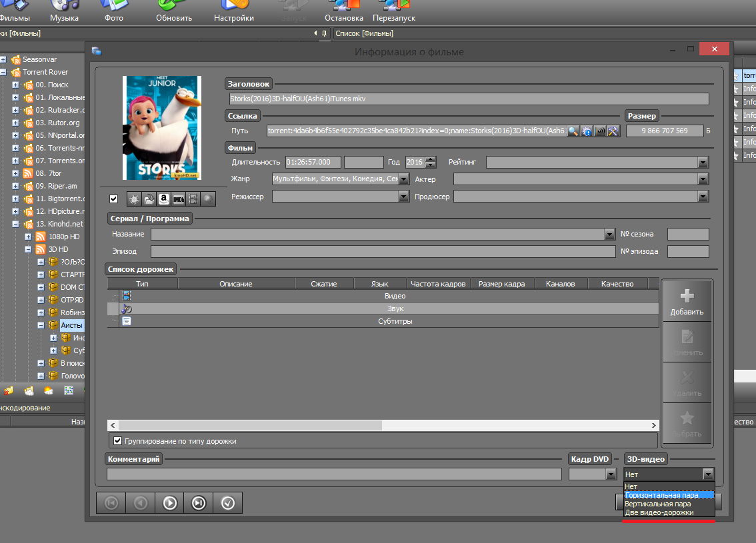
Task: Open the Кадр DVD dropdown
Action: click(611, 474)
